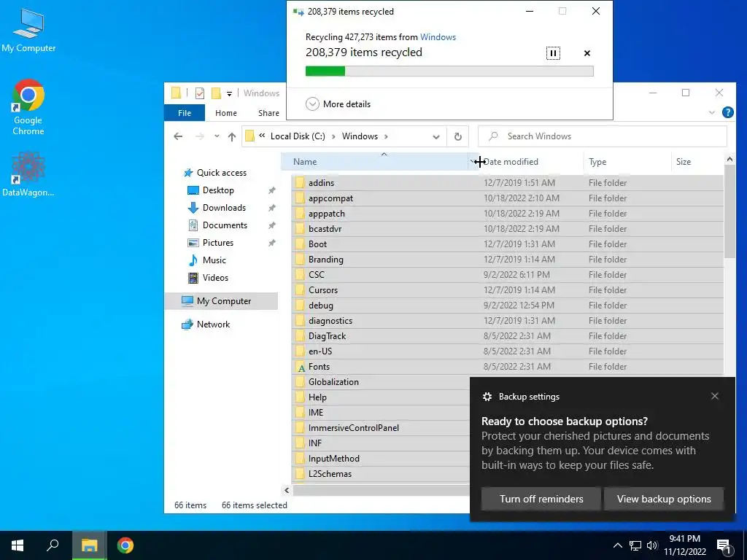Click the horizontal scrollbar left arrow
The width and height of the screenshot is (747, 560).
point(287,490)
